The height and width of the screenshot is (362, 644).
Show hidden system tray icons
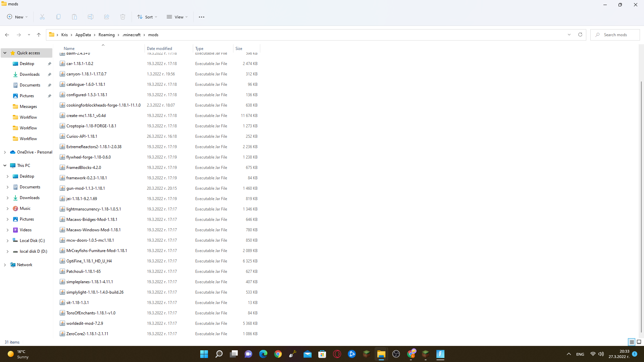[x=569, y=354]
